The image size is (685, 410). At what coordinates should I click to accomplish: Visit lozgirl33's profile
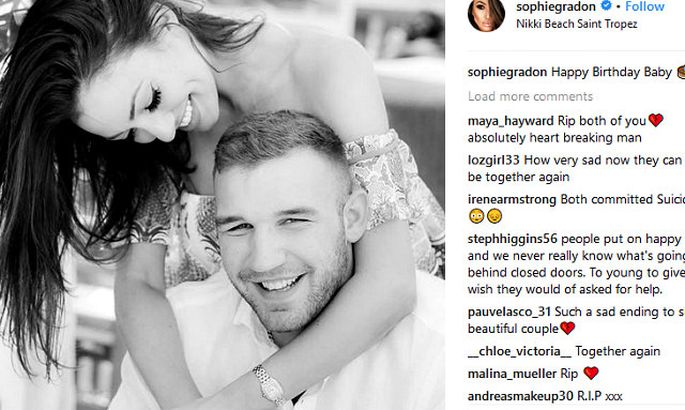point(494,160)
